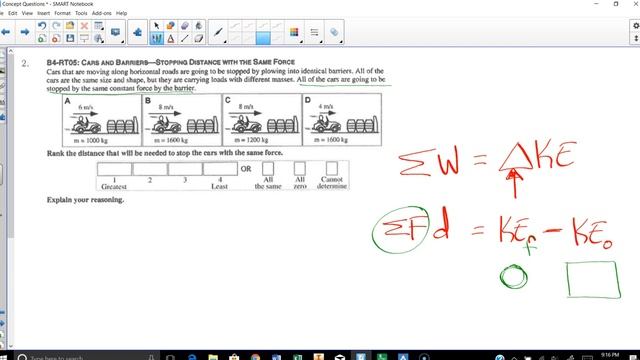Go to the previous page with back arrow
Viewport: 640px width, 360px height.
coord(5,32)
